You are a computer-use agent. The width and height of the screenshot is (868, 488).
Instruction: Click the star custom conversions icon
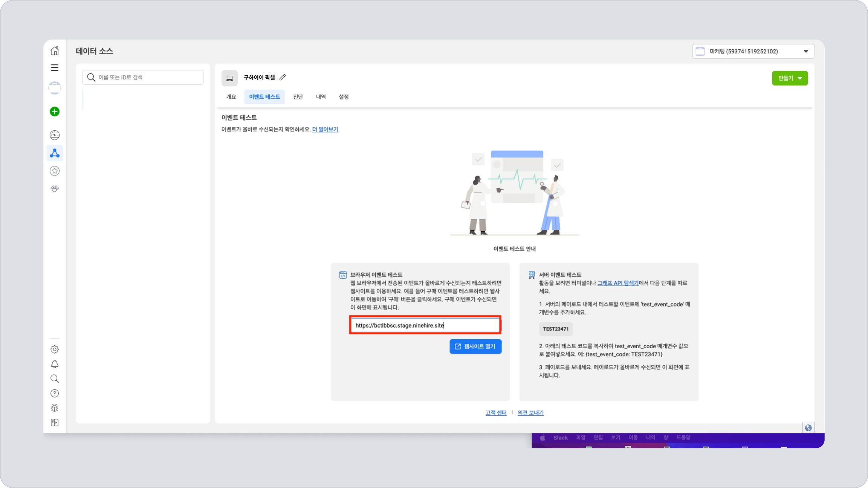pyautogui.click(x=55, y=171)
